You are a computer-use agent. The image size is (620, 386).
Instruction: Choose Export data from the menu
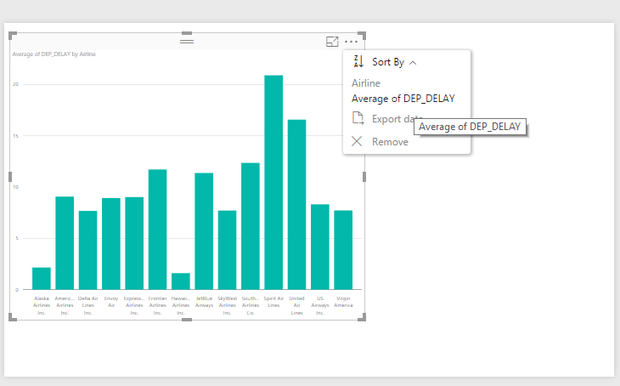point(388,119)
